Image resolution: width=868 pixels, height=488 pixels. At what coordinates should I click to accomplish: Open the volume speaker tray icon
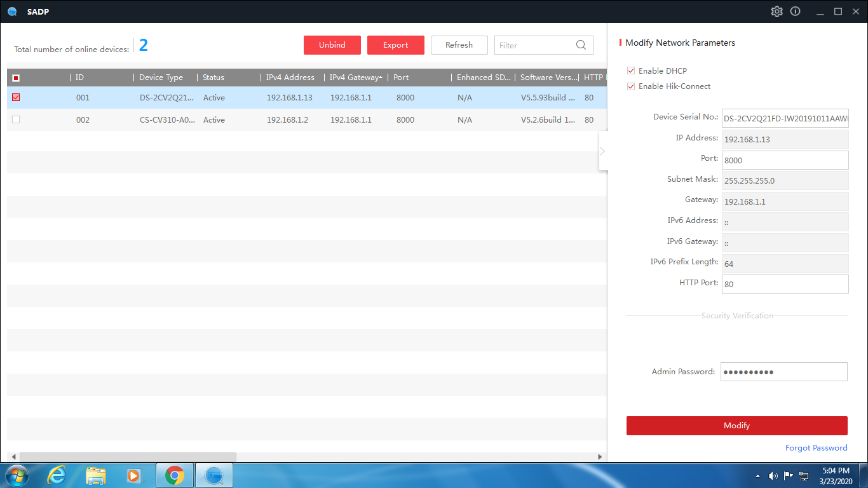point(773,476)
